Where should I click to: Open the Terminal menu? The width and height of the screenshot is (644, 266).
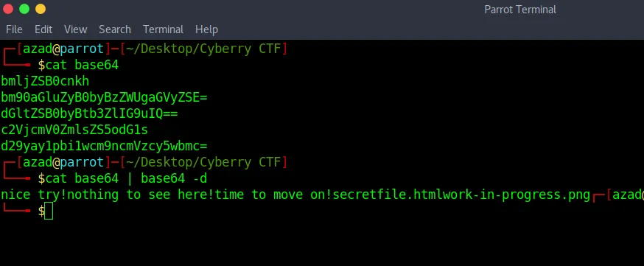163,29
